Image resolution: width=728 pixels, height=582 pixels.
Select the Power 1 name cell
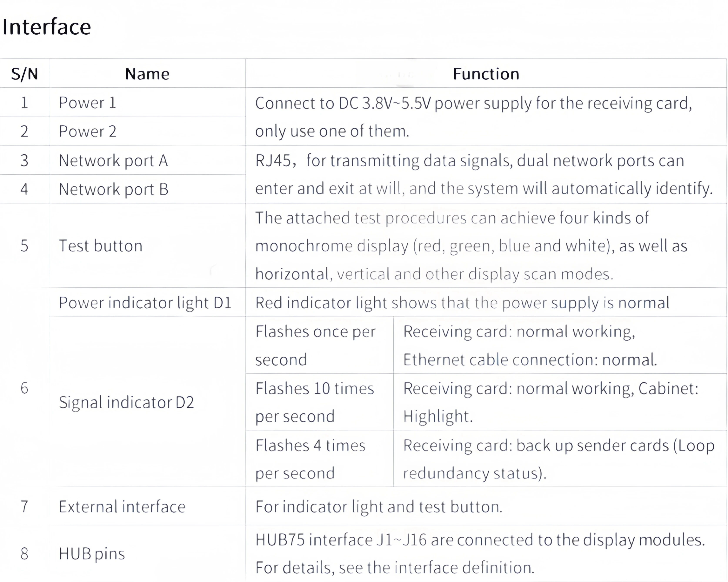click(87, 103)
